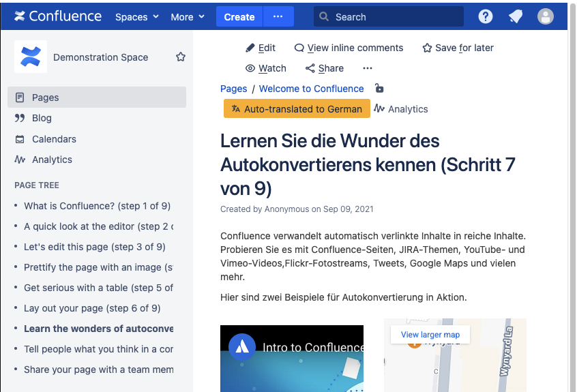Click the Calendars icon in sidebar
Screen dimensions: 577x392
(20, 139)
